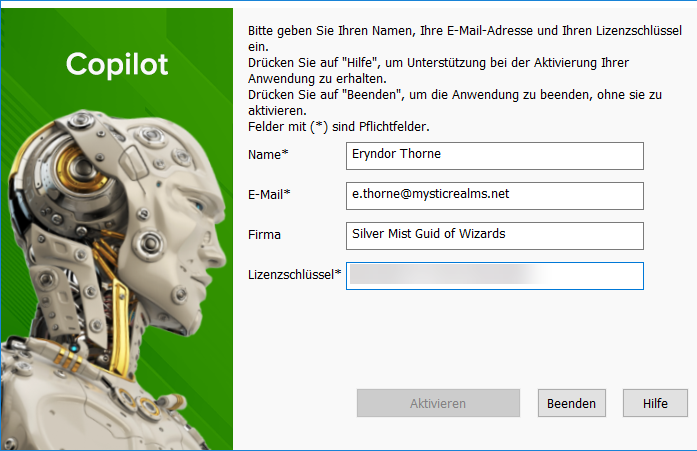Image resolution: width=697 pixels, height=451 pixels.
Task: Select the Firma text field
Action: [495, 236]
